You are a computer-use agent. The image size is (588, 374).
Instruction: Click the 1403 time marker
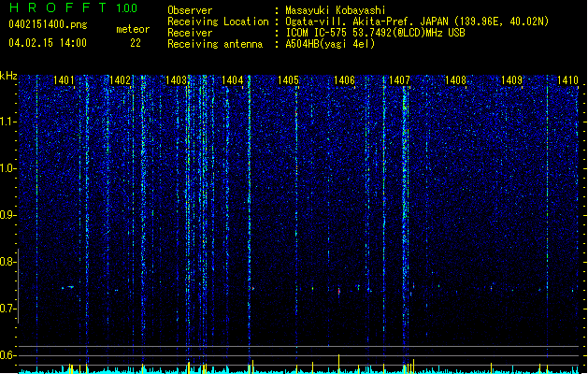177,80
